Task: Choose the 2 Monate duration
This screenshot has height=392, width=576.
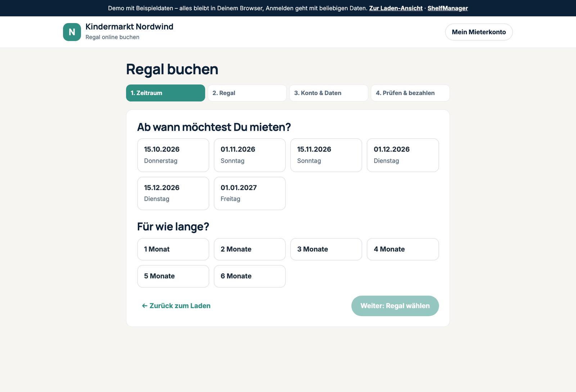Action: [250, 249]
